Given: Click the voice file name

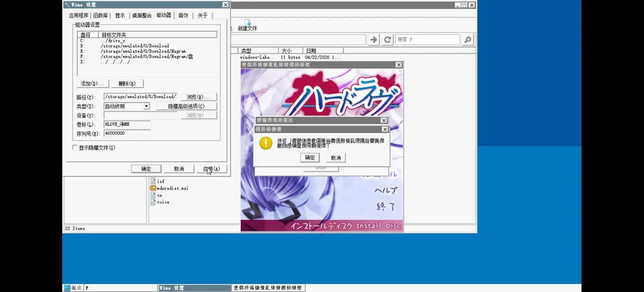Looking at the screenshot, I should pos(163,202).
